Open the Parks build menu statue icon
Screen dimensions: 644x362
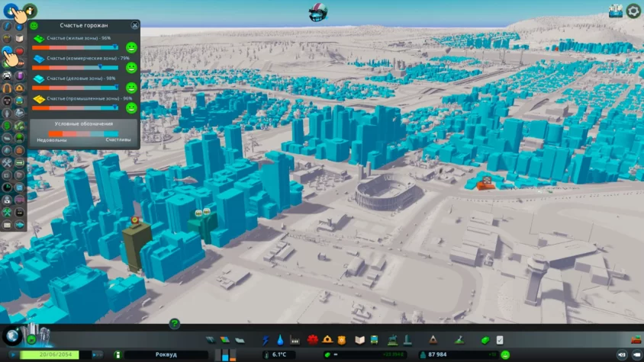tap(393, 340)
